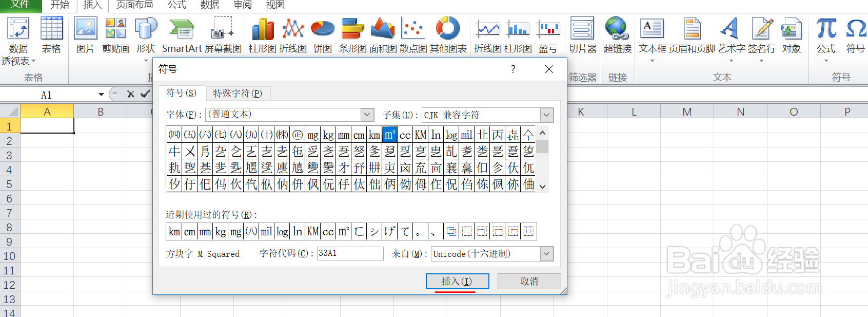Expand the 签名行 dropdown arrow
This screenshot has width=868, height=317.
click(762, 61)
